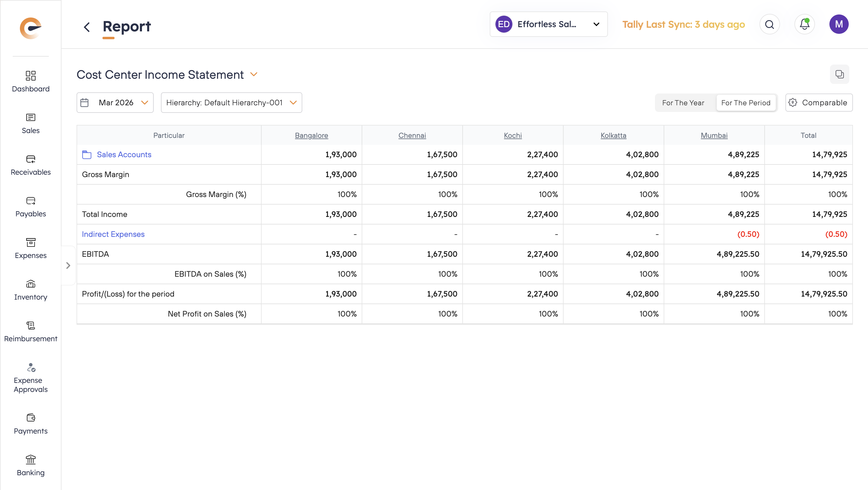Select For The Period view
Screen dimensions: 868x490
[x=745, y=103]
